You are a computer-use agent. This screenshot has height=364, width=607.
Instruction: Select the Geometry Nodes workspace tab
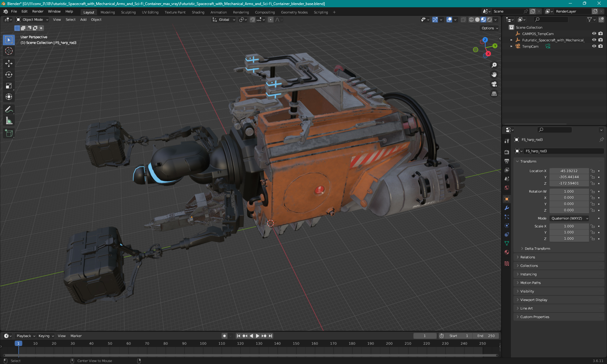click(x=294, y=12)
